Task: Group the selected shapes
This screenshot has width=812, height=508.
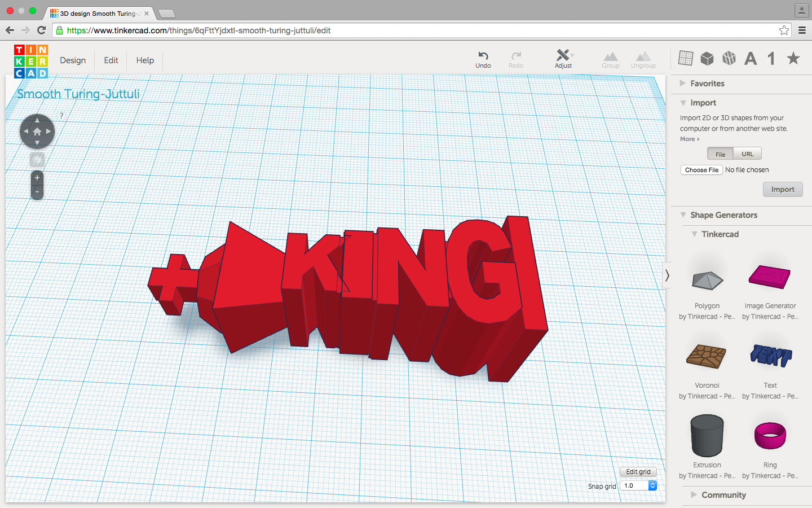Action: [611, 60]
